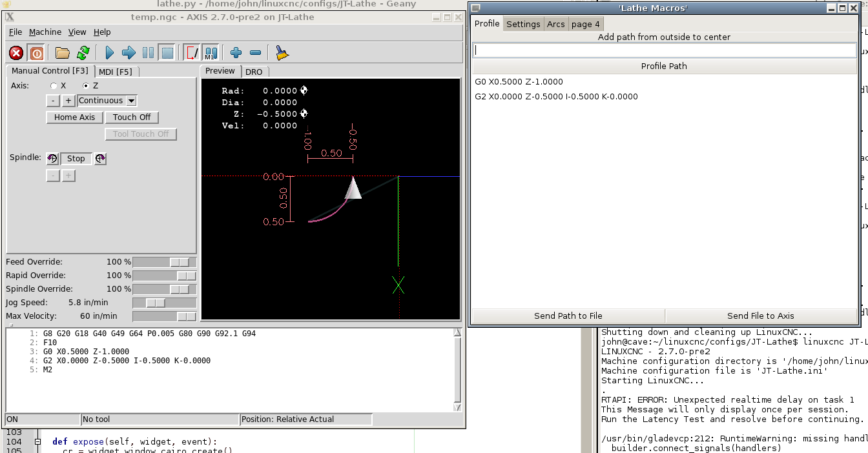
Task: Toggle the machine power button
Action: [x=37, y=53]
